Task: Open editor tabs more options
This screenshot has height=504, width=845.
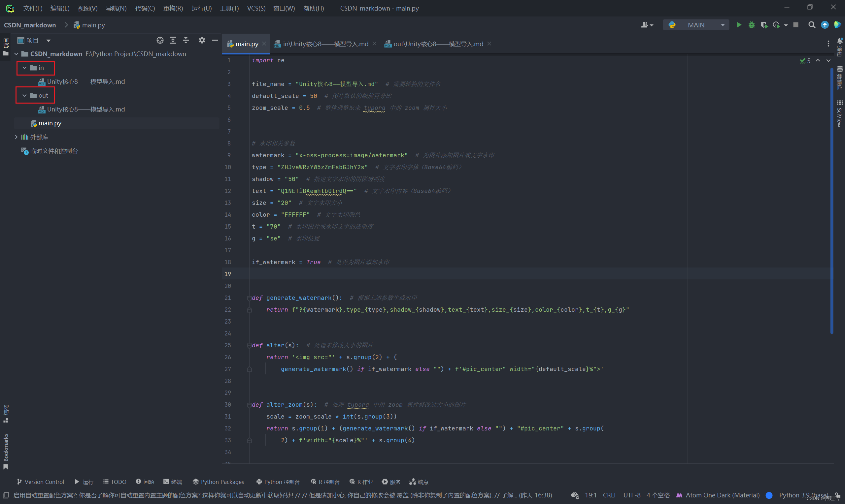Action: [828, 44]
